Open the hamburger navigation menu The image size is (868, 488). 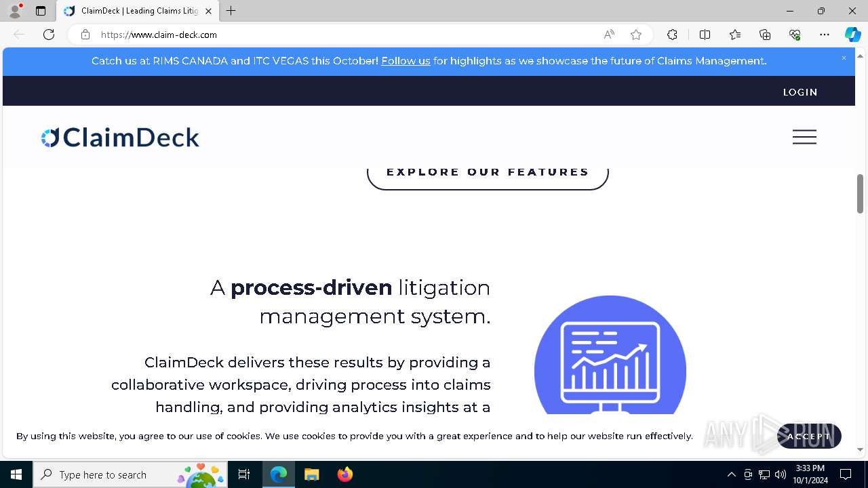(804, 137)
